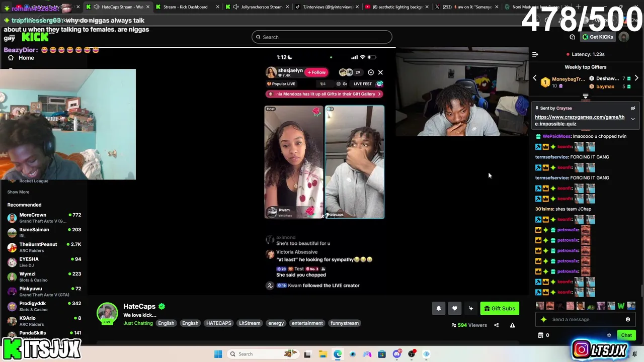Hide the pinned message eye-slash icon
The image size is (644, 362).
[633, 108]
